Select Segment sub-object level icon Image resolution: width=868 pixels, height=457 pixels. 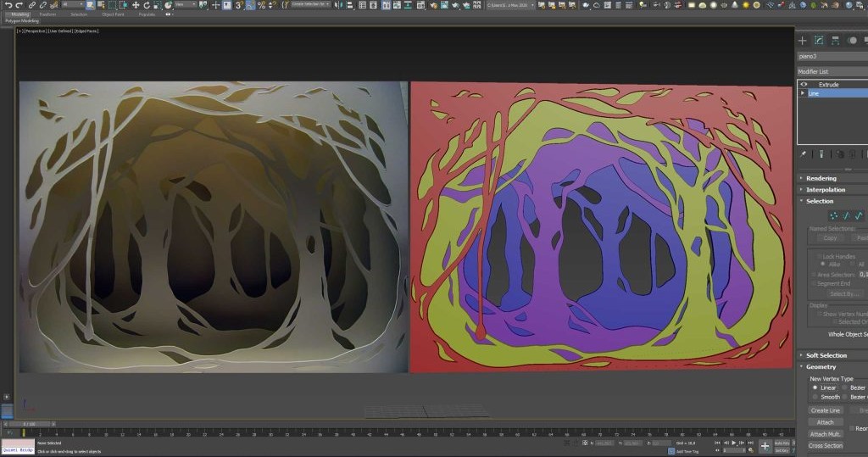[847, 215]
